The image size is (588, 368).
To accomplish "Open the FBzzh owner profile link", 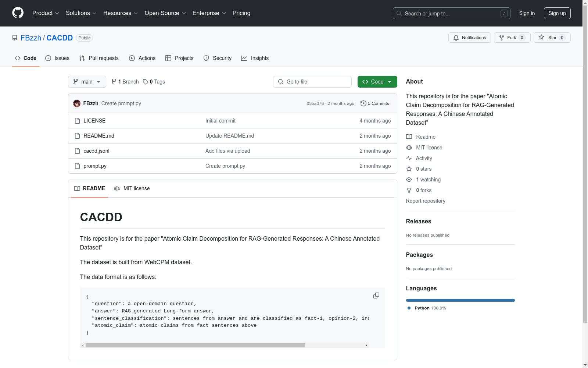I will tap(31, 38).
